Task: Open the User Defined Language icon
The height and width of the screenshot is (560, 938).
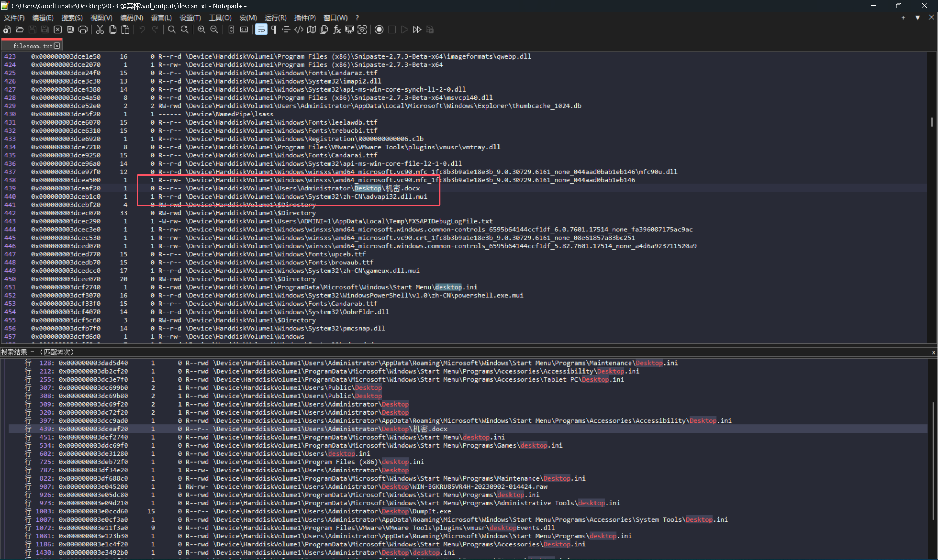Action: click(299, 29)
